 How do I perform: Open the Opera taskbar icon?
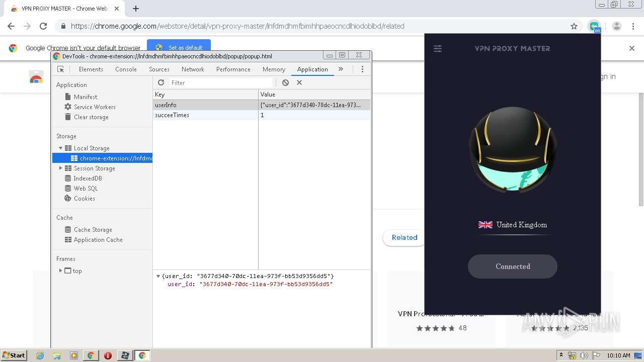(x=108, y=355)
